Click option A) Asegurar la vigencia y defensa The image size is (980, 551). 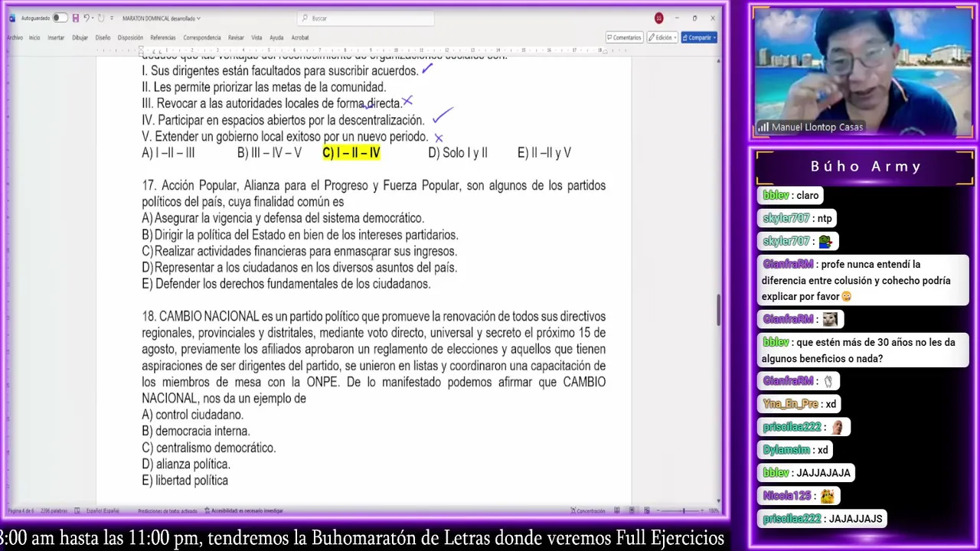pyautogui.click(x=283, y=218)
